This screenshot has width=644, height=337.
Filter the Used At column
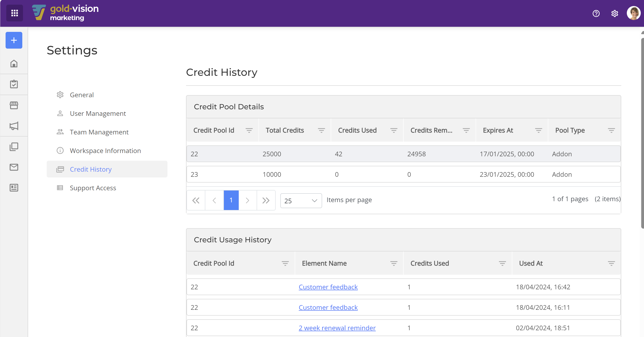611,264
